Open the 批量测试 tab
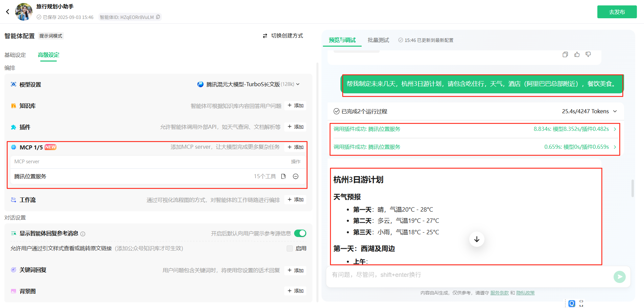This screenshot has height=308, width=644. 378,40
